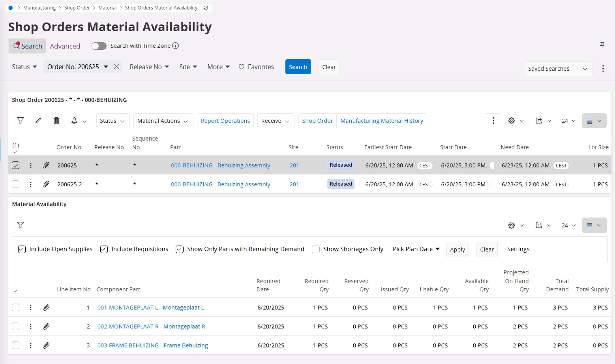This screenshot has width=615, height=364.
Task: Toggle Search with Time Zone switch
Action: coord(99,46)
